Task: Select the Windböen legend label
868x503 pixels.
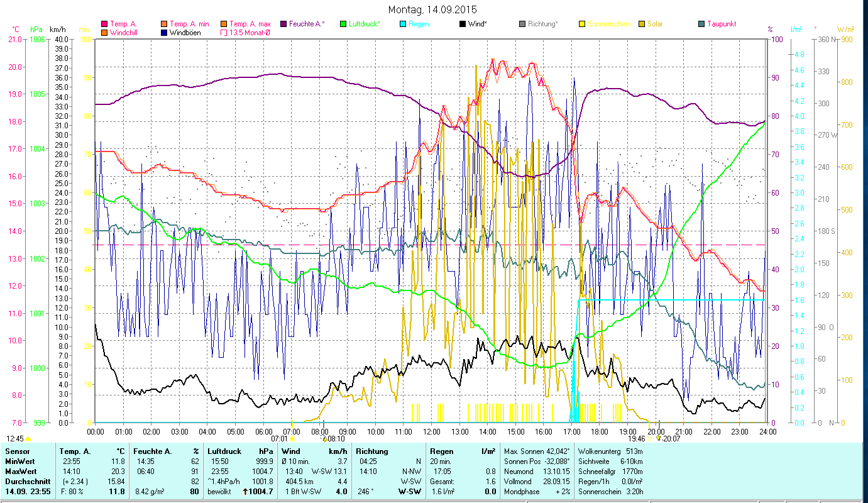Action: (185, 33)
